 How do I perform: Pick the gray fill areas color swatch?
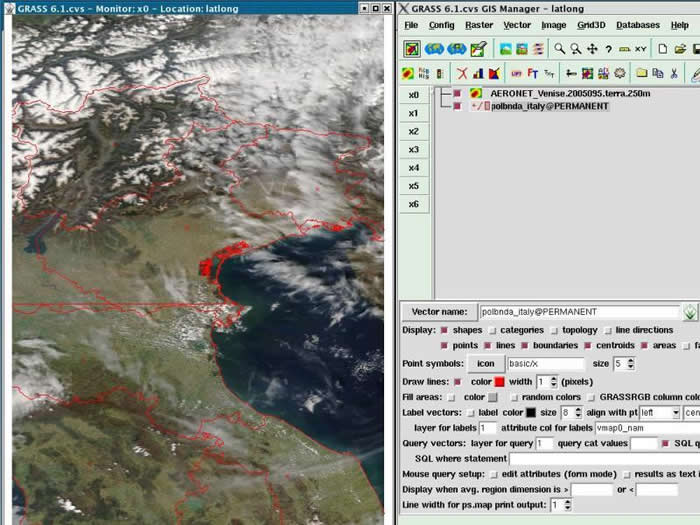(x=492, y=397)
